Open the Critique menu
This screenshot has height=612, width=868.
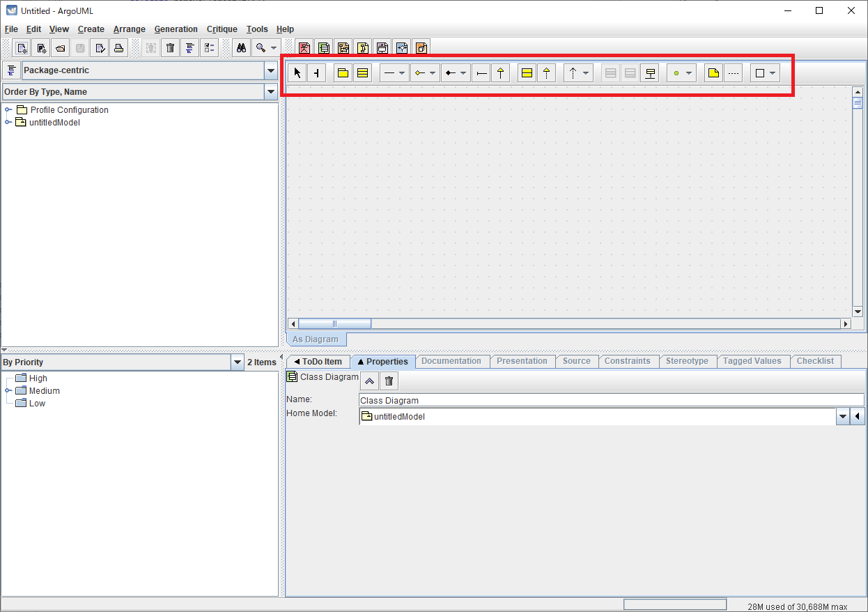point(222,29)
